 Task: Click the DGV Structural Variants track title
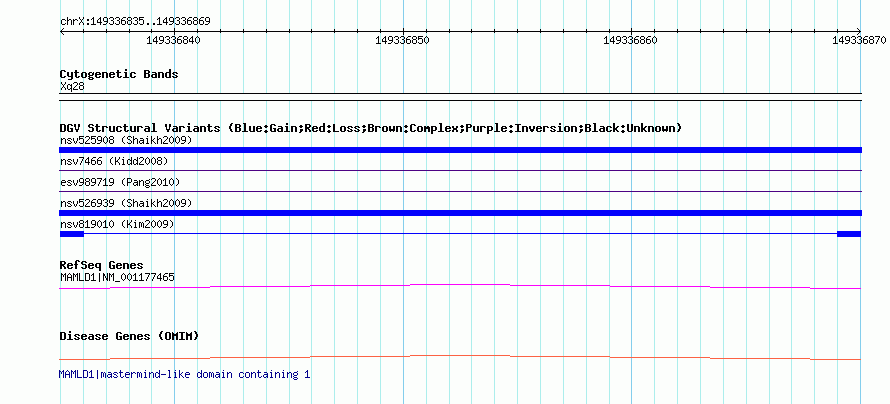click(371, 128)
